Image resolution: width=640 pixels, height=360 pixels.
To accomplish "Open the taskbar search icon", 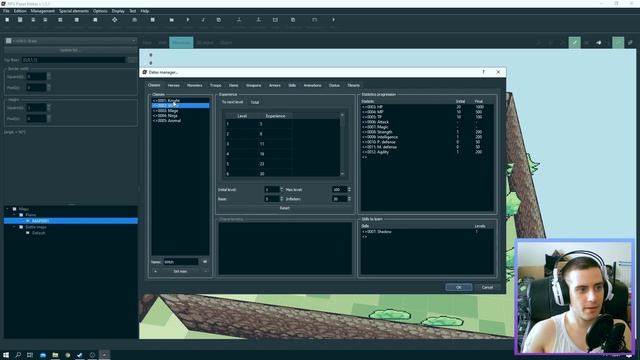I will (18, 355).
